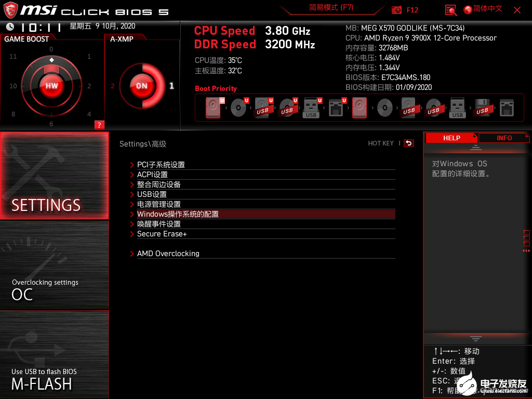The image size is (532, 399).
Task: Expand the USB设置 chevron
Action: click(132, 194)
